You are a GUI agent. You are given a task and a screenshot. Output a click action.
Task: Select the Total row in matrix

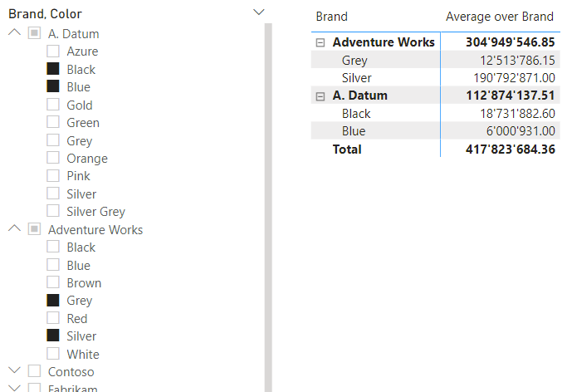click(x=347, y=149)
